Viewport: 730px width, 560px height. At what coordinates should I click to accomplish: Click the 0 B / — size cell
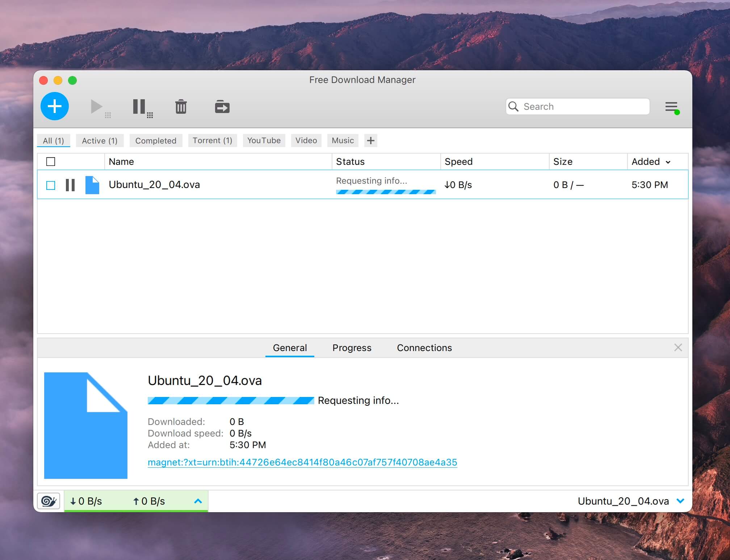coord(569,185)
